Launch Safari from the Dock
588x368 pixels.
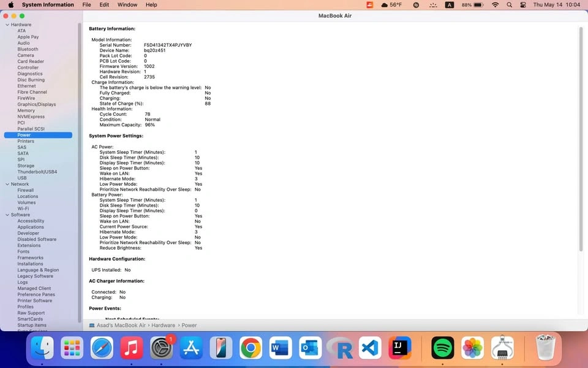(x=102, y=348)
